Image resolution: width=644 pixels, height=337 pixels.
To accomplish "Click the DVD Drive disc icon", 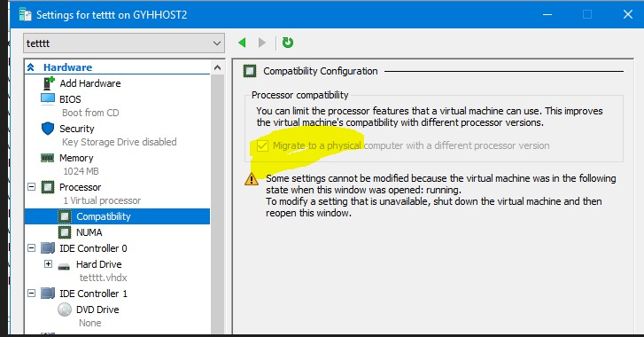I will click(65, 310).
